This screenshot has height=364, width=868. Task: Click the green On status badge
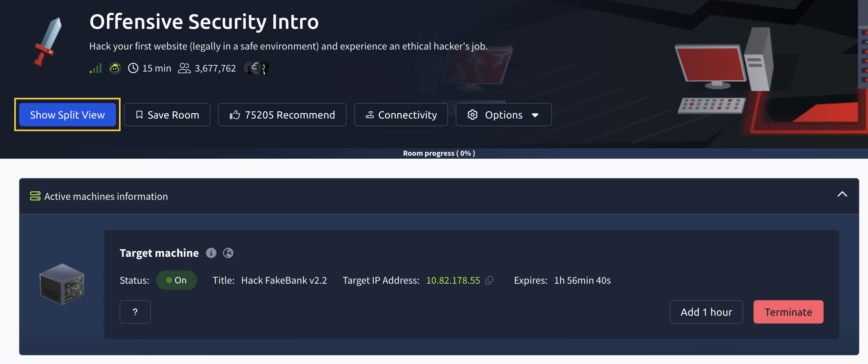pyautogui.click(x=176, y=280)
